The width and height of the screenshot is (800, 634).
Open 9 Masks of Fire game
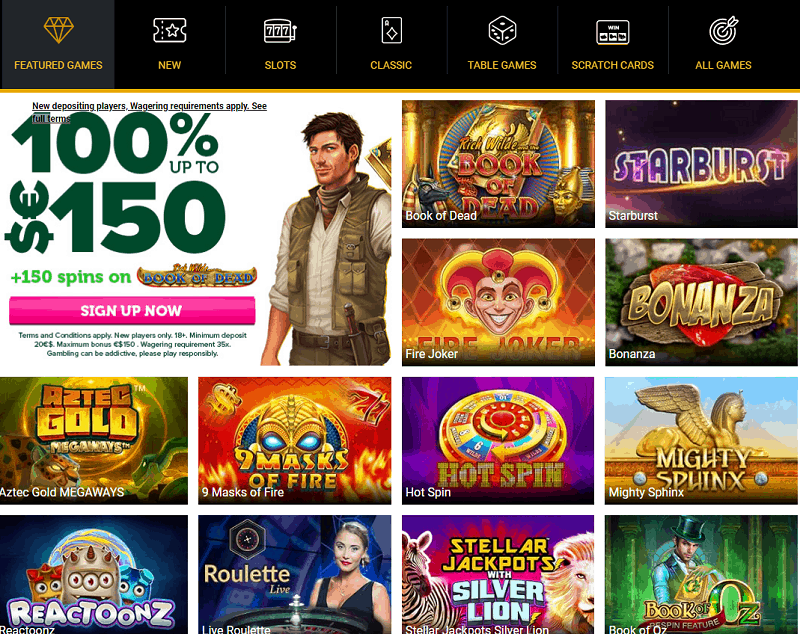295,441
